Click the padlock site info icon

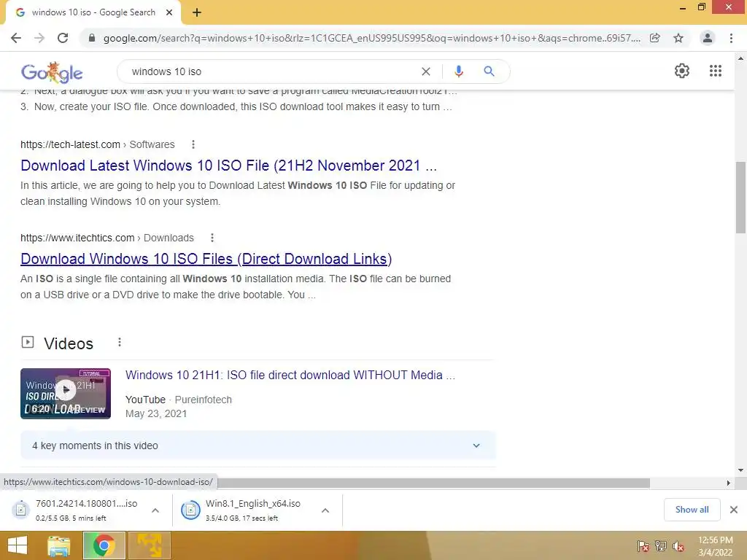(x=92, y=38)
